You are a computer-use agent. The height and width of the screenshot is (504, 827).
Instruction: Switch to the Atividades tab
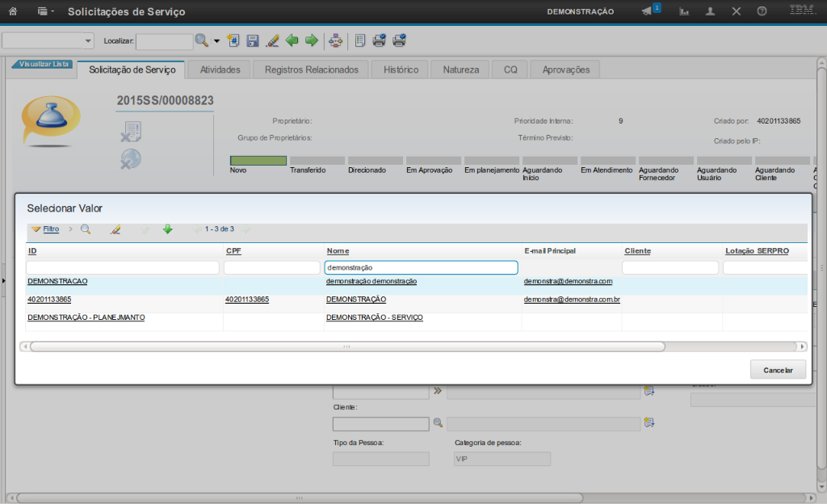[x=220, y=69]
